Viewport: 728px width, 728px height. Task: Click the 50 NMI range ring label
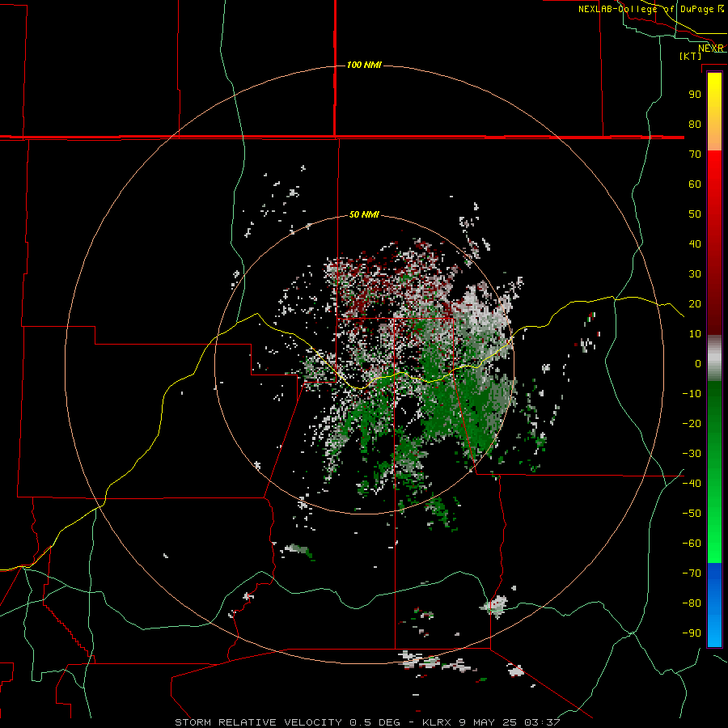coord(364,214)
